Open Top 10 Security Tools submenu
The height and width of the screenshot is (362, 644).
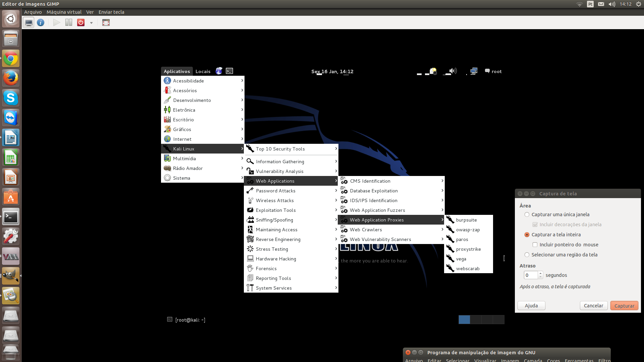coord(291,149)
